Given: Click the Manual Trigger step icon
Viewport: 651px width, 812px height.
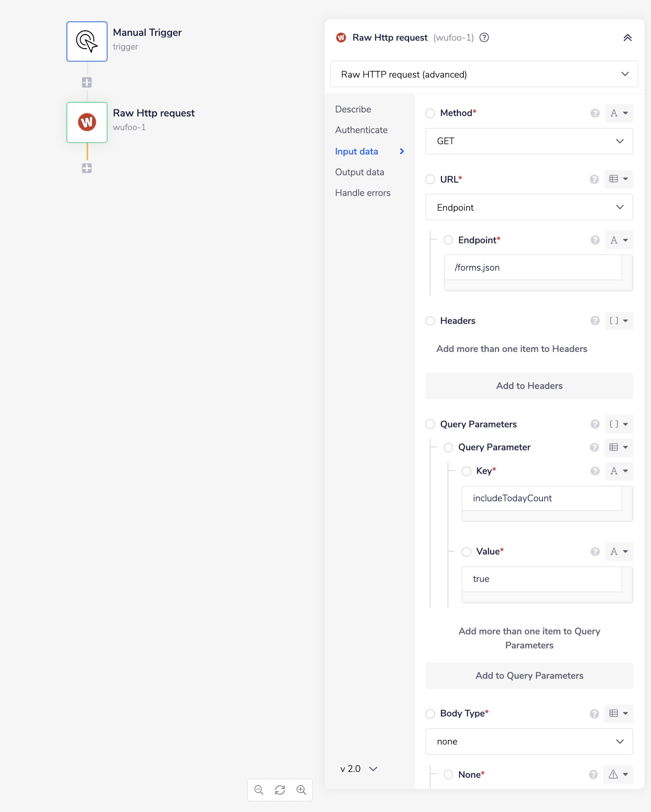Looking at the screenshot, I should click(87, 41).
